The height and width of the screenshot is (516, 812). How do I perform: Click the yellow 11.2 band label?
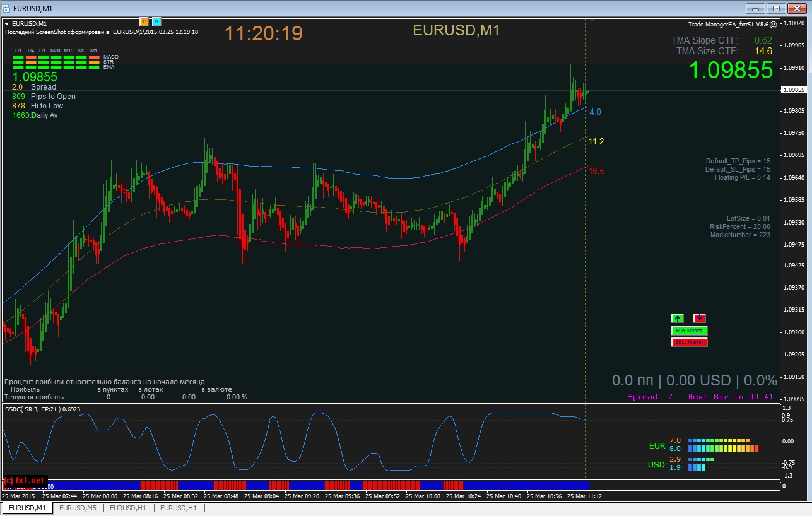596,142
